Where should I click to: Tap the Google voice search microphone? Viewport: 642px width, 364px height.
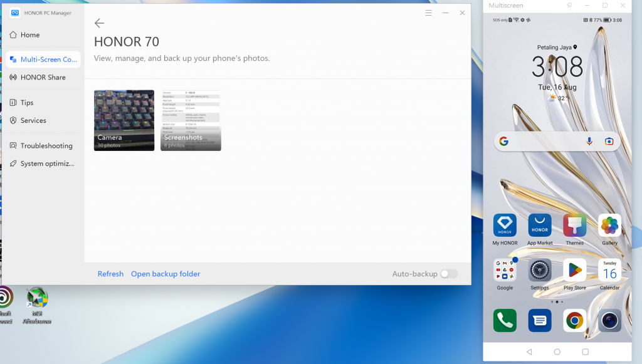tap(589, 142)
